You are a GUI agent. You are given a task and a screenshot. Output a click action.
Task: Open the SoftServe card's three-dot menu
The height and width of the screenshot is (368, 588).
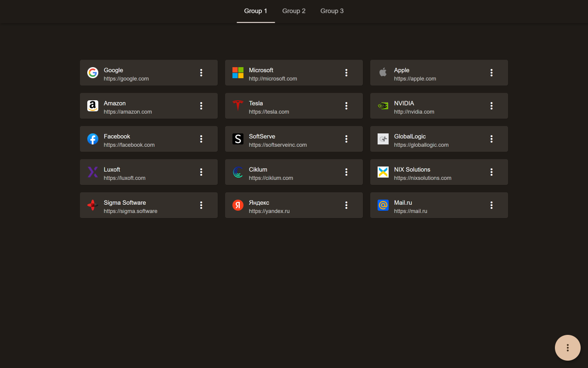[x=346, y=139]
